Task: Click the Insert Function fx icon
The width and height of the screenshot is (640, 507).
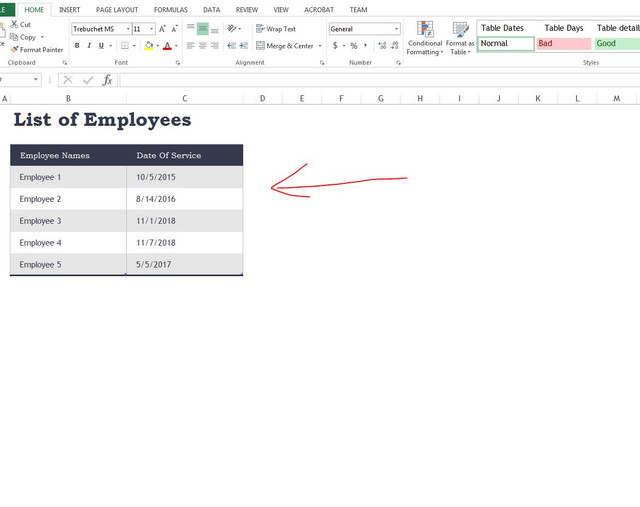Action: 107,80
